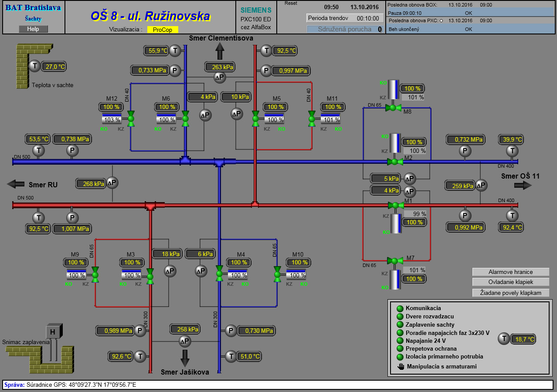The width and height of the screenshot is (557, 392).
Task: Click the Napajanie 24 V status indicator
Action: [x=400, y=341]
